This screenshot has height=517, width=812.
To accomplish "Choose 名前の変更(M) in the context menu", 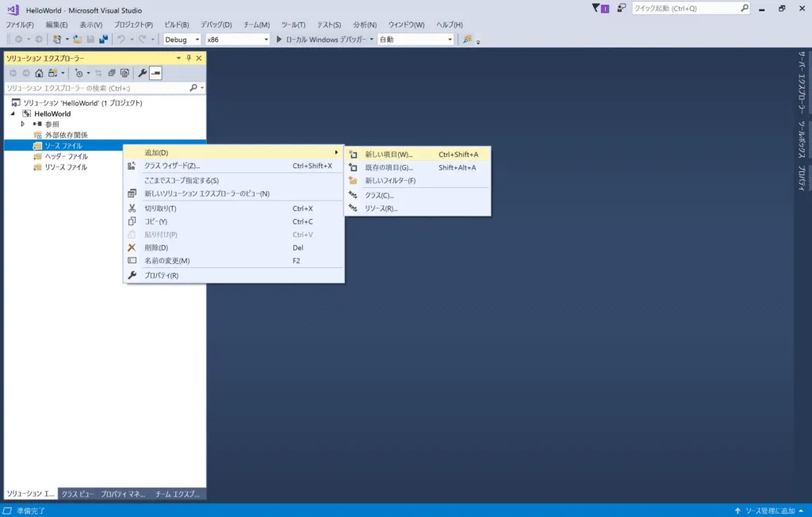I will point(234,261).
